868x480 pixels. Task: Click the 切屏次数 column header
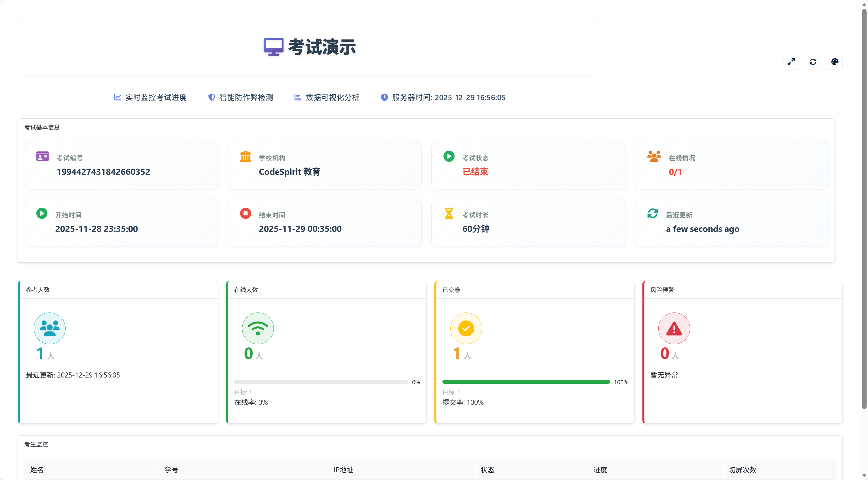coord(742,469)
